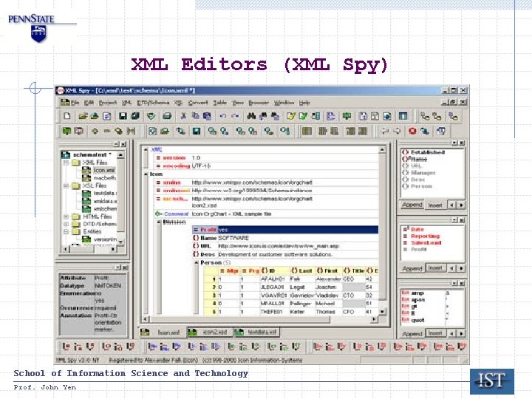Click the yellow check well-formedness icon
The width and height of the screenshot is (532, 399).
pyautogui.click(x=291, y=116)
